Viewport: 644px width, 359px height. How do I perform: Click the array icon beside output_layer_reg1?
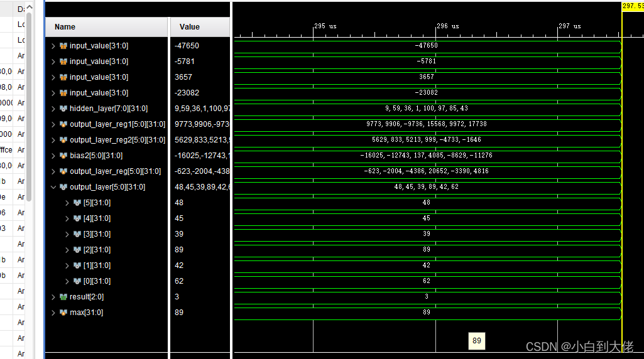(63, 124)
